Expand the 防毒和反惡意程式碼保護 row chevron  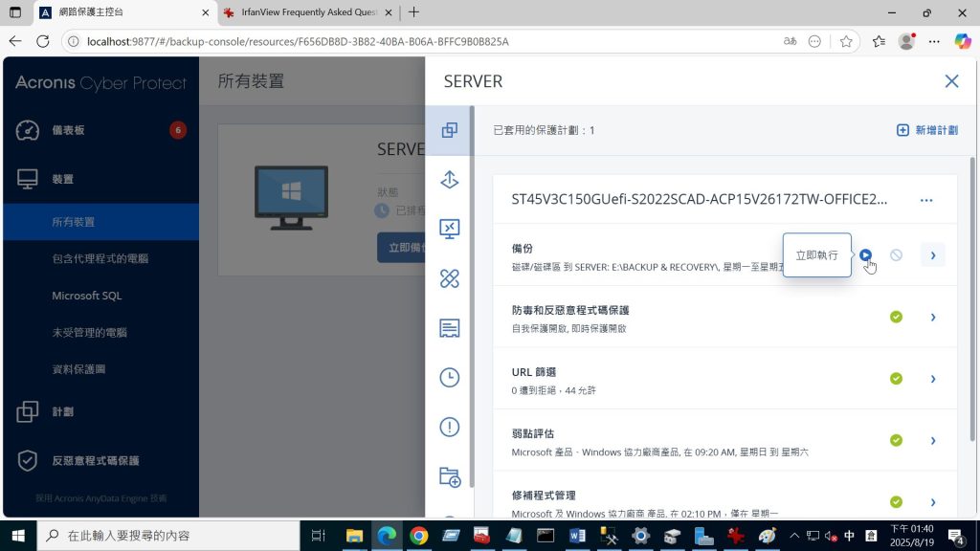pyautogui.click(x=933, y=317)
